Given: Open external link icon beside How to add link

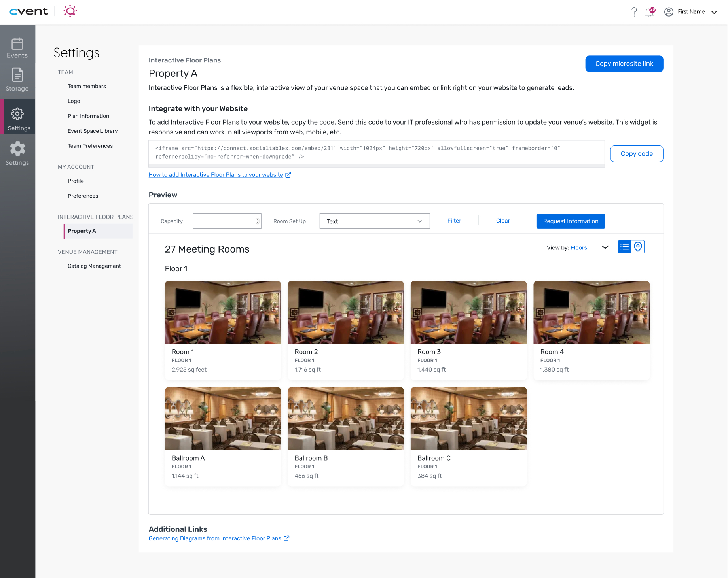Looking at the screenshot, I should click(x=288, y=175).
